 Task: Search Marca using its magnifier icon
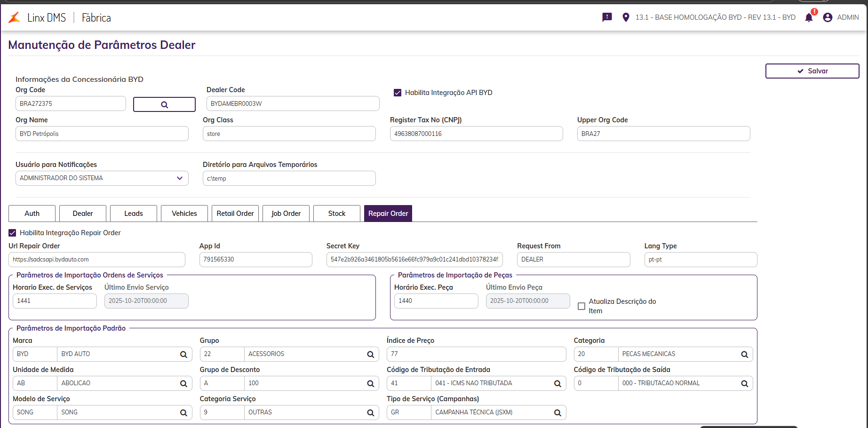tap(183, 355)
